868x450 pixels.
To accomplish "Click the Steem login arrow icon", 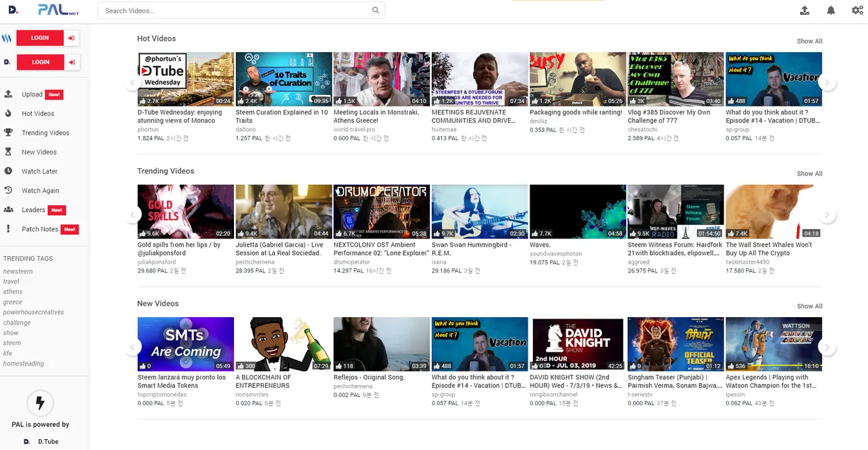I will [71, 38].
